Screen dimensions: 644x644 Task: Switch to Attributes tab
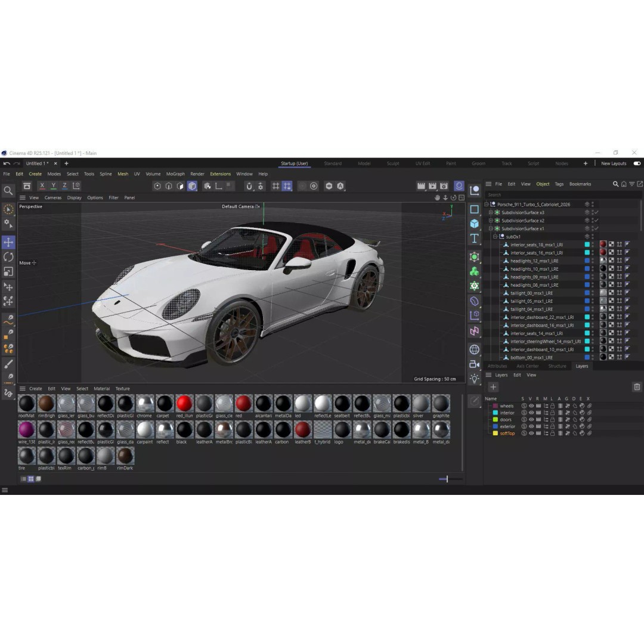click(497, 366)
